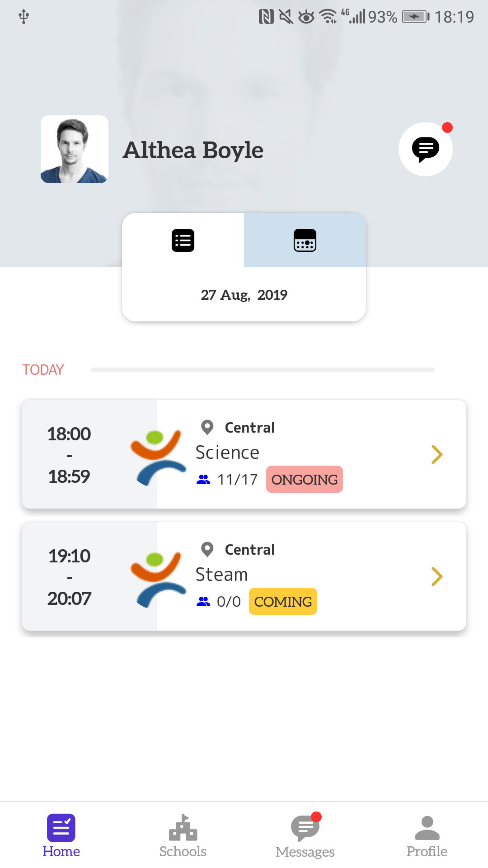This screenshot has width=488, height=868.
Task: Tap the school logo on Science card
Action: tap(158, 458)
